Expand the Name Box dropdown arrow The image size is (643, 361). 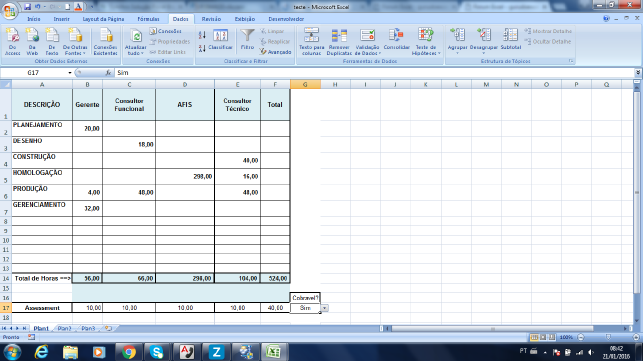point(70,73)
